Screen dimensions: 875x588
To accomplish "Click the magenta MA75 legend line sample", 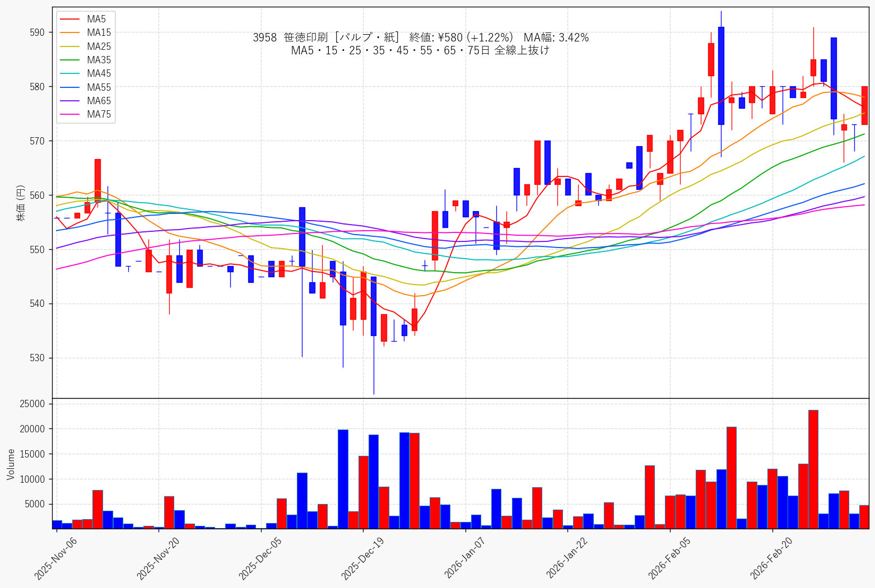I will click(x=71, y=114).
